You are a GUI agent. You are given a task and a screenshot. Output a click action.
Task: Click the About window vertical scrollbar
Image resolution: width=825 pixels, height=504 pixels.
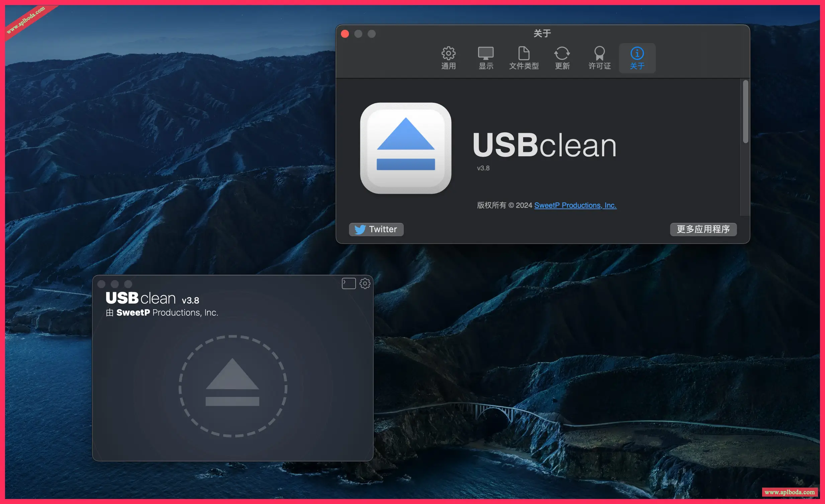point(745,111)
